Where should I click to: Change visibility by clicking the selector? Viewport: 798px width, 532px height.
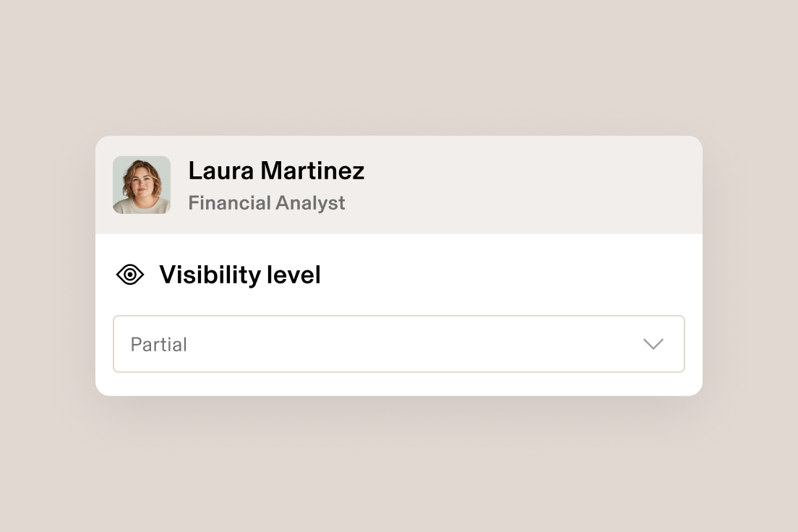tap(399, 344)
